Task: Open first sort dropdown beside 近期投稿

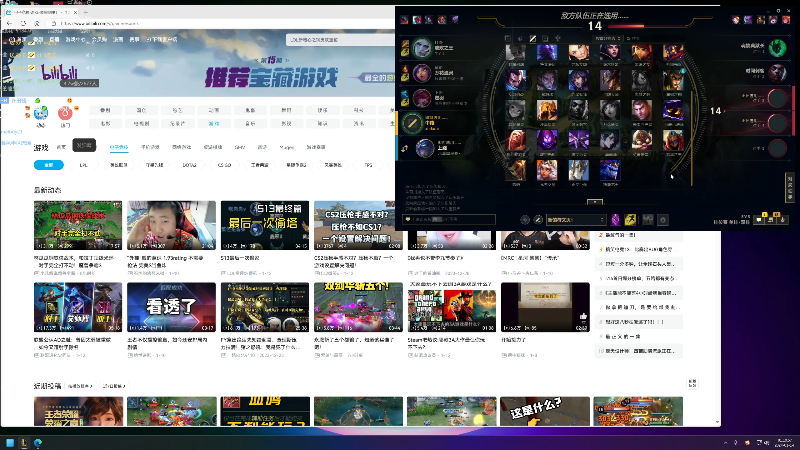Action: (x=81, y=386)
